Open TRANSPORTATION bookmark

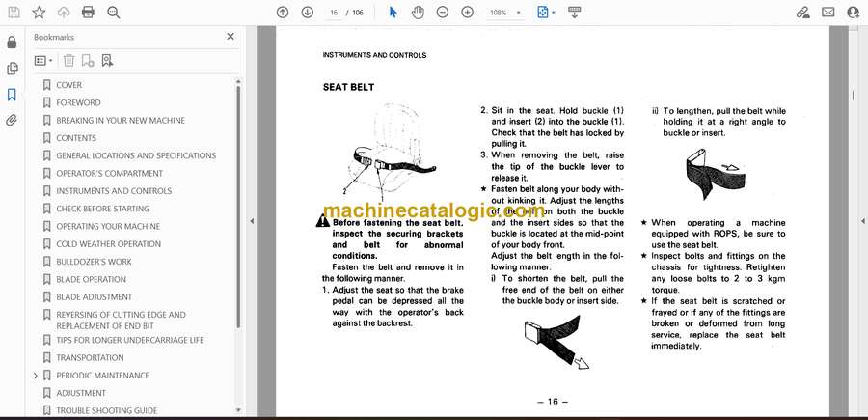point(91,358)
